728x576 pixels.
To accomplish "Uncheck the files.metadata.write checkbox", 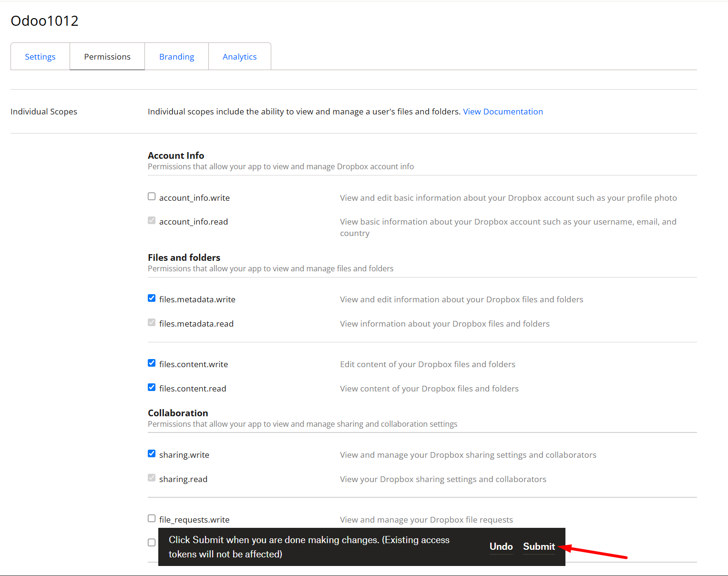I will point(152,298).
